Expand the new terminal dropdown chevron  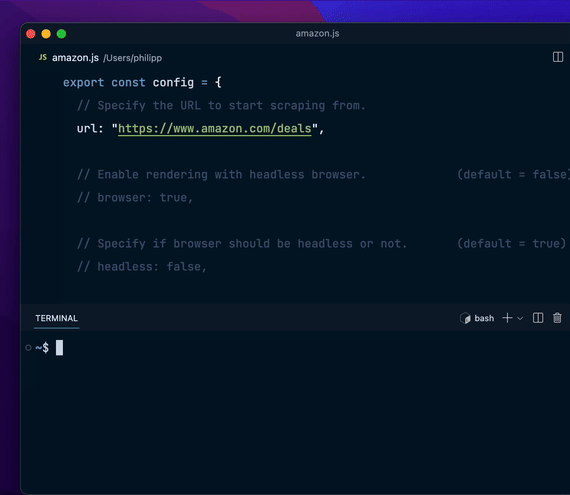coord(520,319)
